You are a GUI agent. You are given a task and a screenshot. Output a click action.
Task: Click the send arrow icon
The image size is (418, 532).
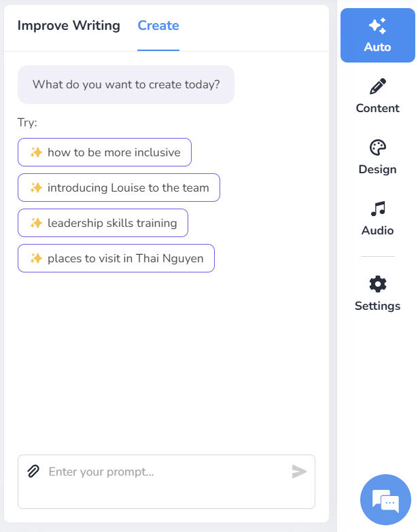299,472
